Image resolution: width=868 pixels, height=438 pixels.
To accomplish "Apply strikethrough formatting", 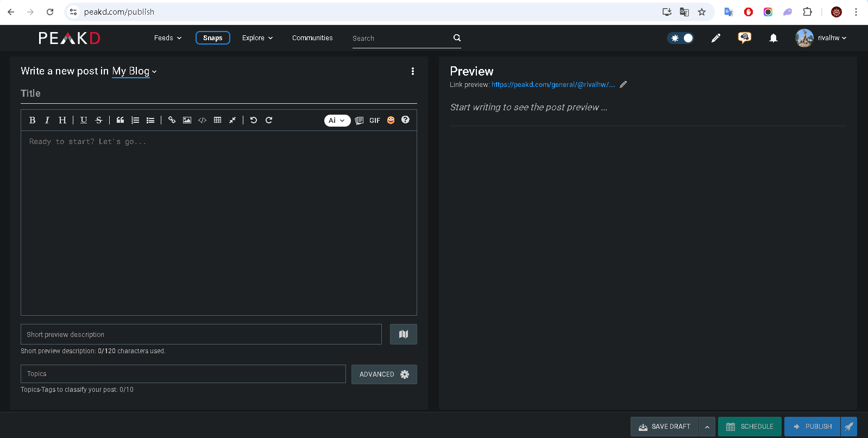I will [x=99, y=120].
